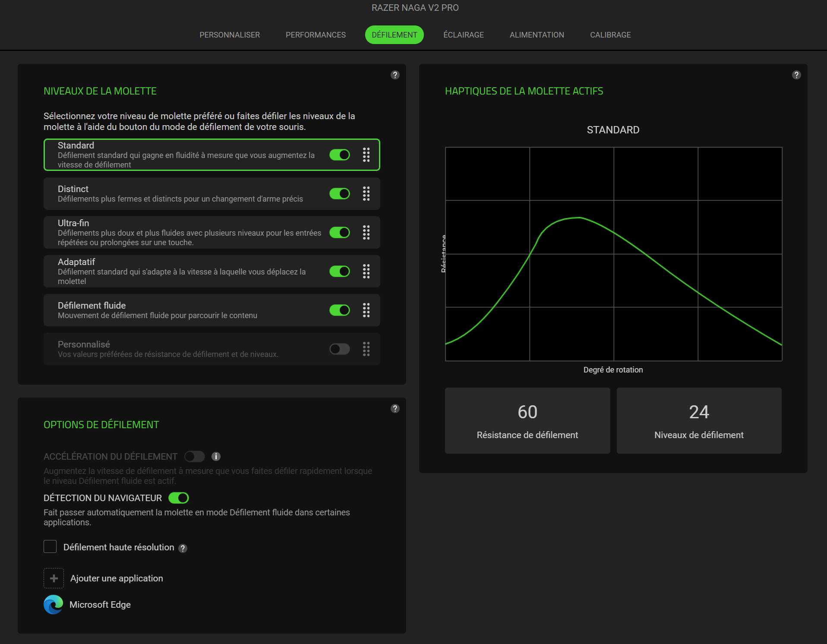The height and width of the screenshot is (644, 827).
Task: Click Ajouter une application
Action: tap(117, 578)
